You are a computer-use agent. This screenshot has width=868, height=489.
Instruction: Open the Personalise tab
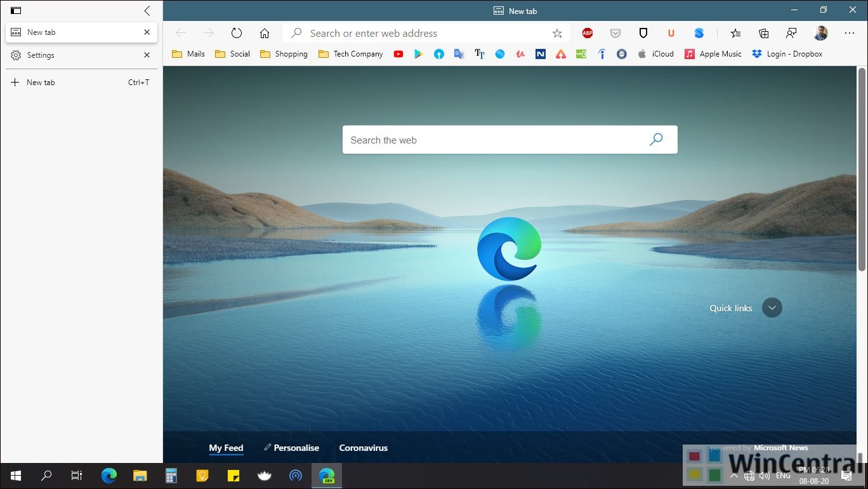tap(292, 448)
